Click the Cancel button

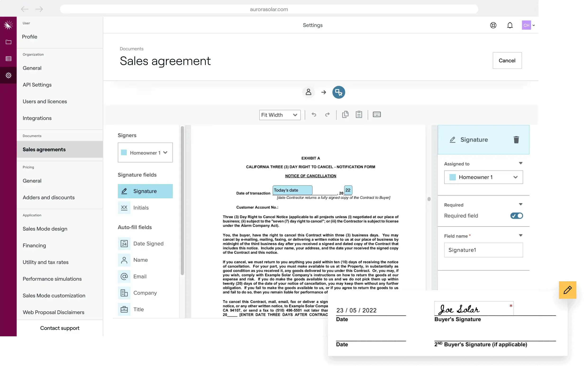pos(507,61)
